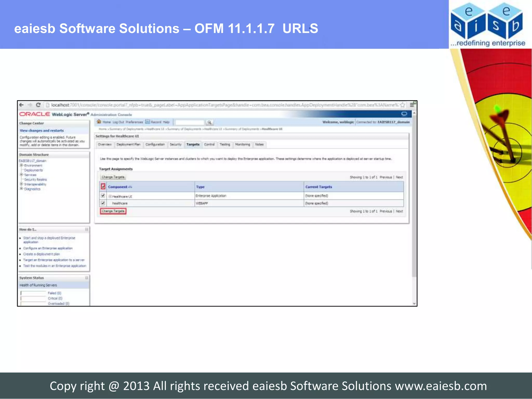Reload the page with refresh icon
Image resolution: width=532 pixels, height=399 pixels.
pyautogui.click(x=38, y=105)
